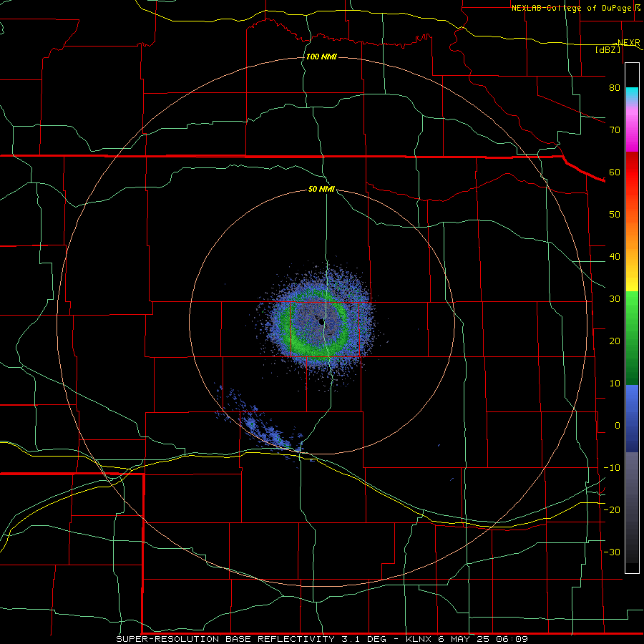Screen dimensions: 644x644
Task: Click the 30 value on the dBZ scale
Action: coord(615,299)
